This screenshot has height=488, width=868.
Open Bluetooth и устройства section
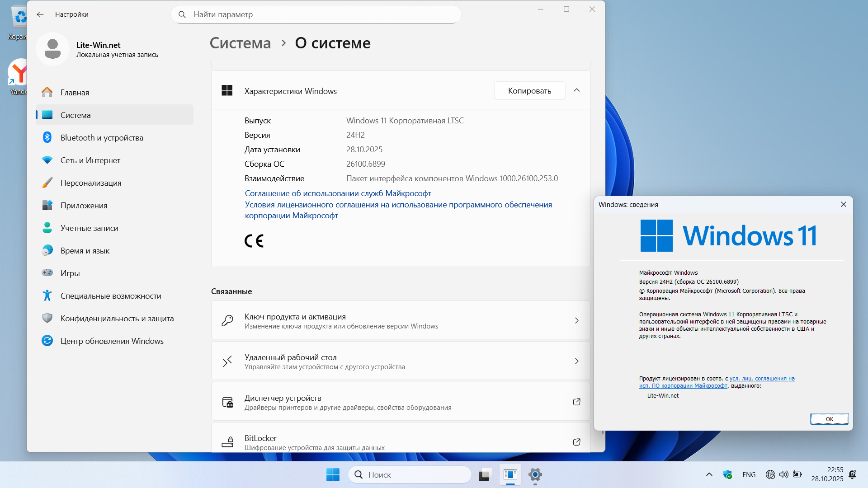pyautogui.click(x=102, y=138)
